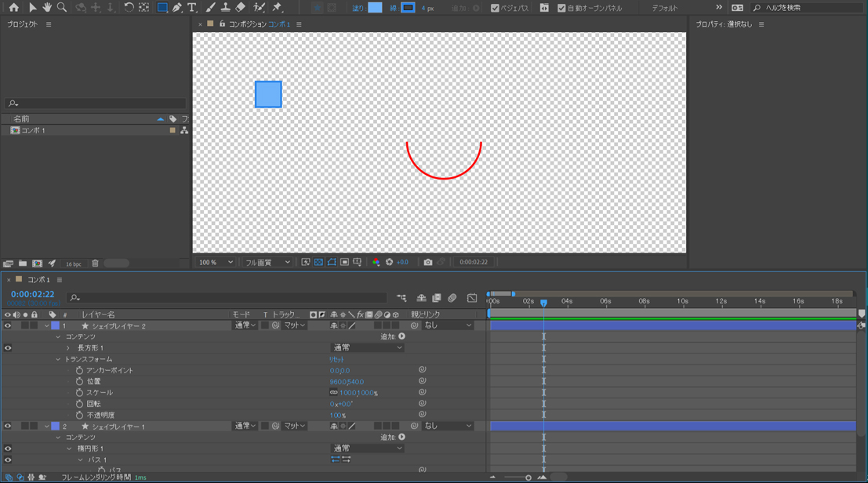Image resolution: width=868 pixels, height=483 pixels.
Task: Select the Pen tool in the toolbar
Action: click(177, 8)
